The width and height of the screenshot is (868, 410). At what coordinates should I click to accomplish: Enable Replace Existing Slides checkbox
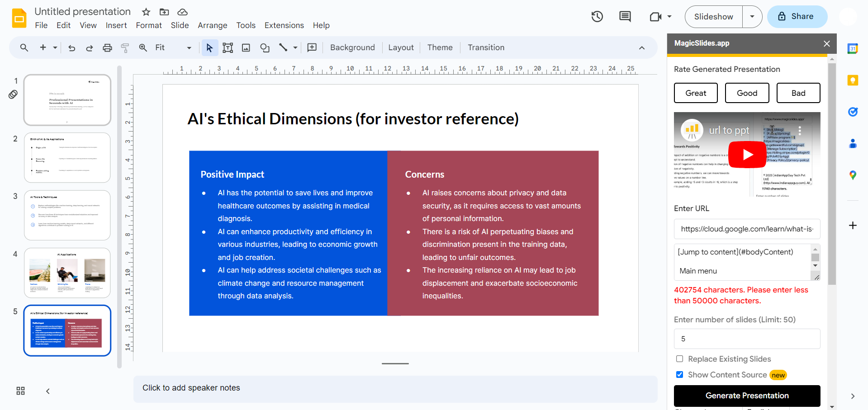pyautogui.click(x=679, y=359)
